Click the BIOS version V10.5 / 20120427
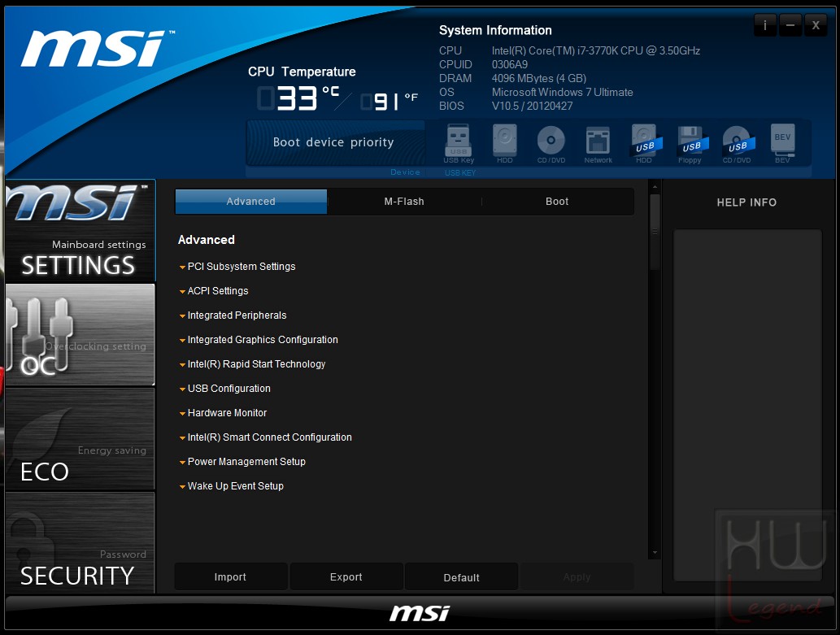The width and height of the screenshot is (840, 635). (532, 106)
